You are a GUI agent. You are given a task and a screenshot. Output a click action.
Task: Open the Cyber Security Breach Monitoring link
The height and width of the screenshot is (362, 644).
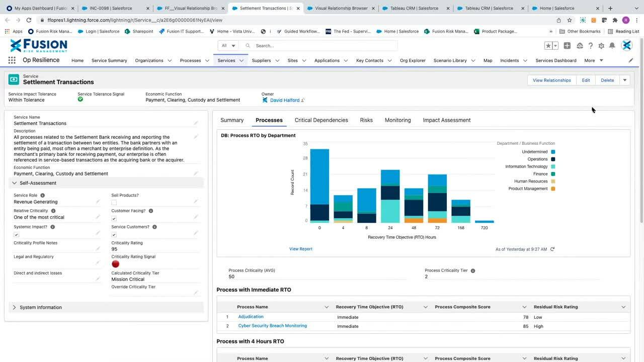272,326
